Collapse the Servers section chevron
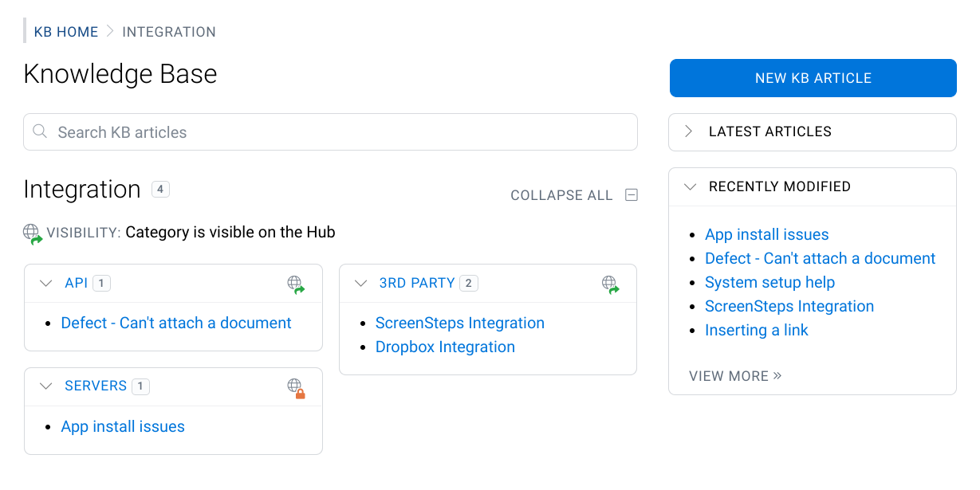Screen dimensions: 980x490 (x=46, y=386)
